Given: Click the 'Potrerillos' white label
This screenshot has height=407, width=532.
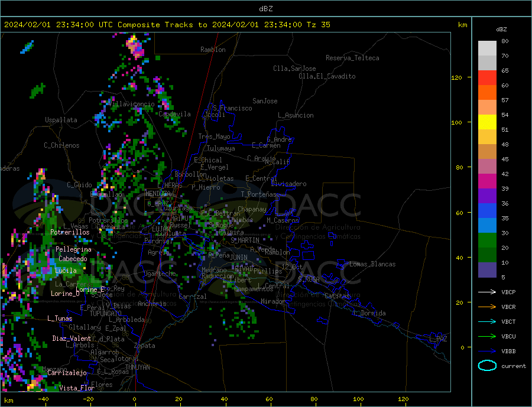Looking at the screenshot, I should [x=70, y=232].
